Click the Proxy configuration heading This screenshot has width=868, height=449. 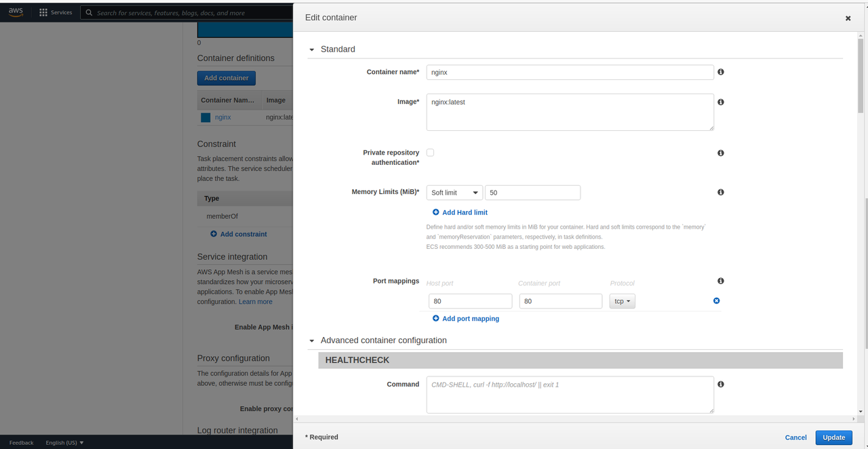pos(233,358)
